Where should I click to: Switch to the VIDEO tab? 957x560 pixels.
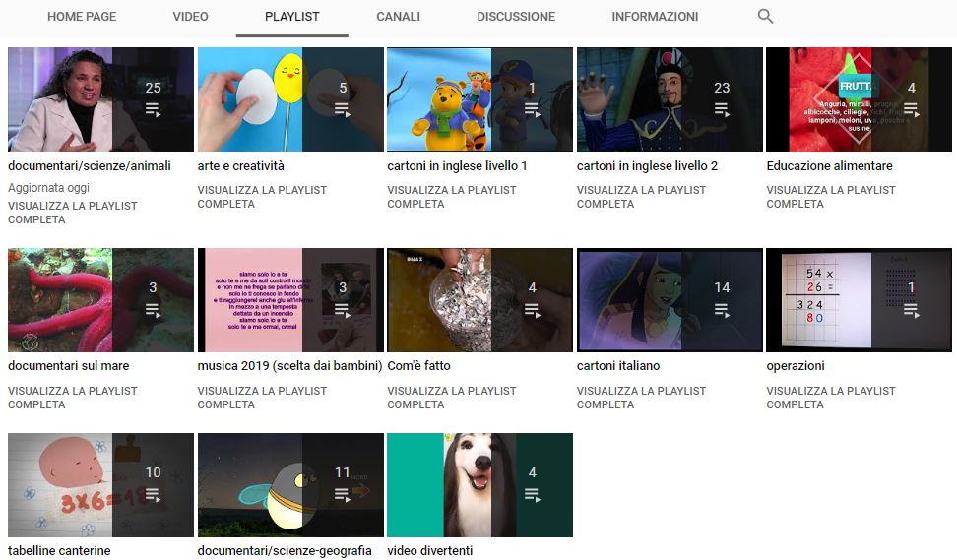coord(190,17)
